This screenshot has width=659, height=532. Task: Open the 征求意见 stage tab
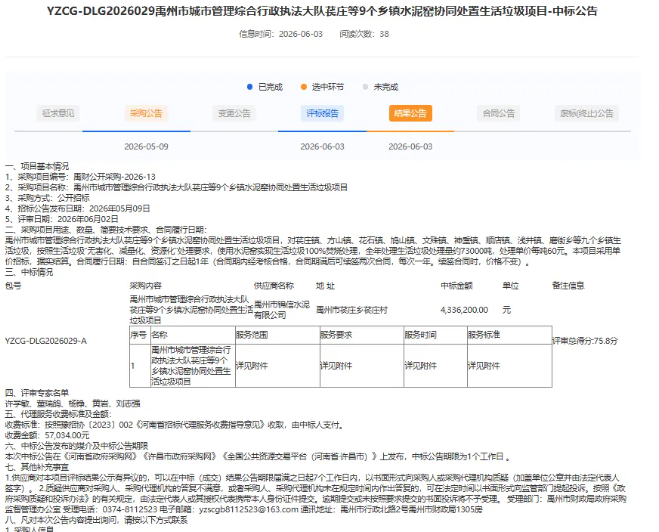click(58, 113)
